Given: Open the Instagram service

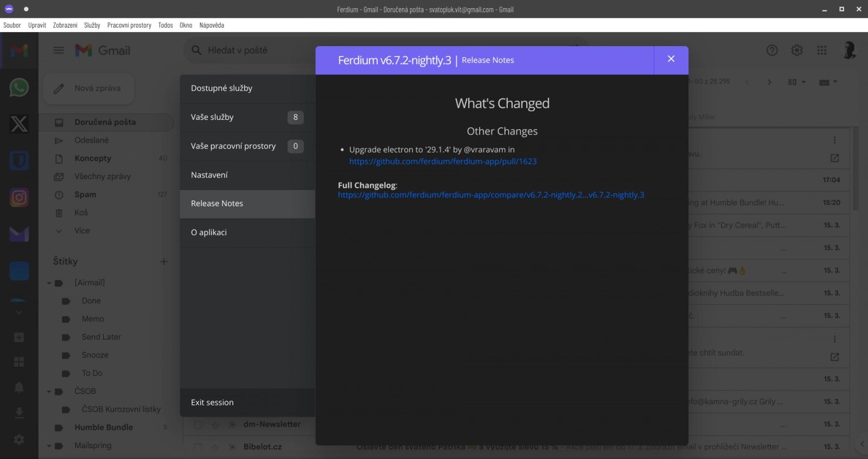Looking at the screenshot, I should pos(19,197).
